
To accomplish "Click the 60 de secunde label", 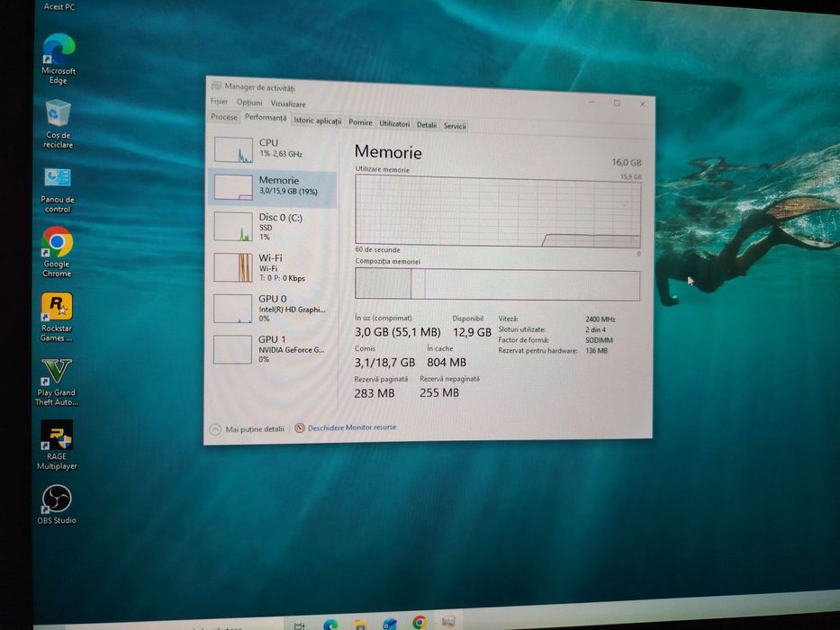I will tap(377, 249).
